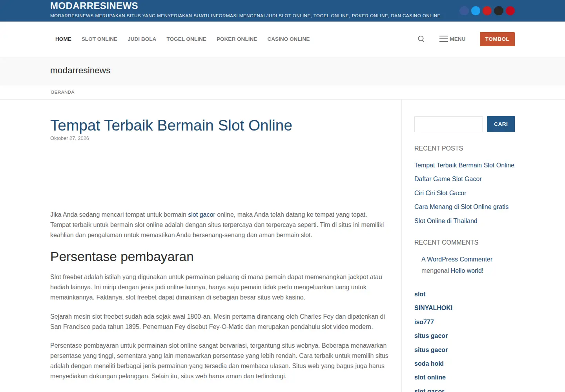The image size is (565, 392).
Task: Click the red social icon beside the light blue one
Action: [x=487, y=11]
